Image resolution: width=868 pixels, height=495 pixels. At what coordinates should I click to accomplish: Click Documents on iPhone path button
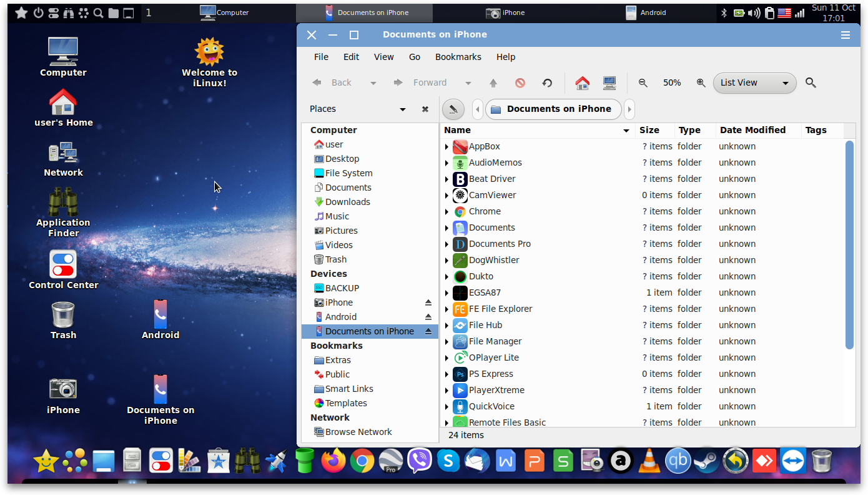click(x=553, y=109)
